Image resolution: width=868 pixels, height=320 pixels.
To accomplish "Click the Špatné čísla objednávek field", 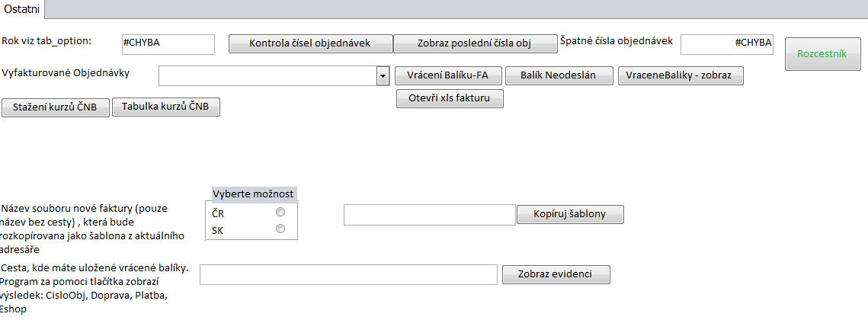I will coord(726,44).
